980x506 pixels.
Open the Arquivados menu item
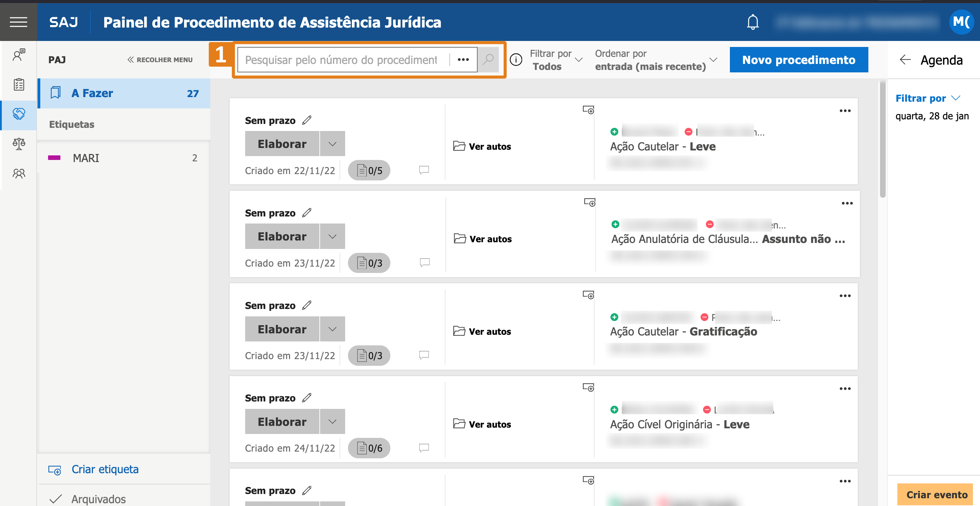coord(98,498)
